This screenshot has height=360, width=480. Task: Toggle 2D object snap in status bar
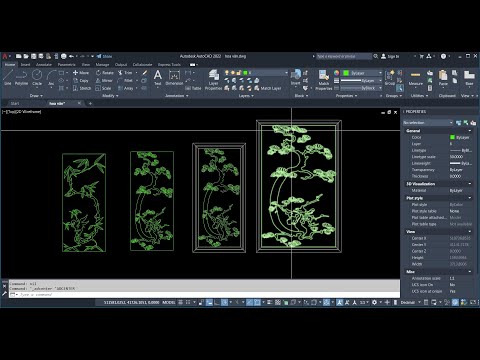257,302
